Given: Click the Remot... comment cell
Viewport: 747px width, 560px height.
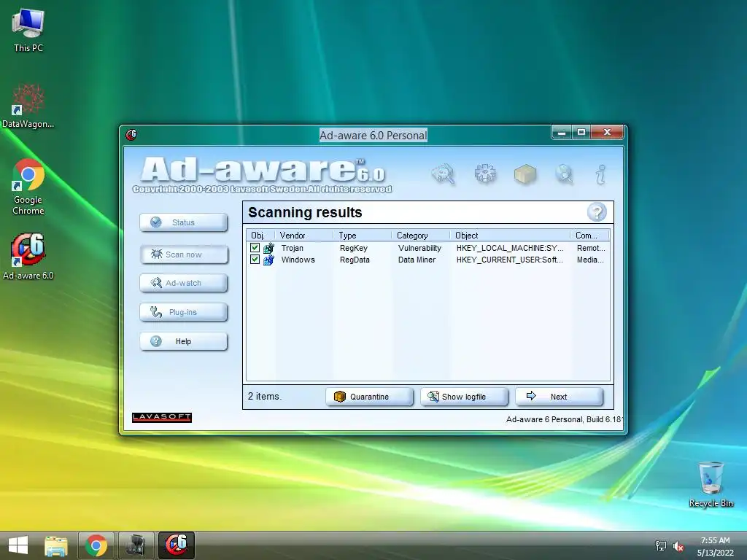Looking at the screenshot, I should tap(591, 248).
